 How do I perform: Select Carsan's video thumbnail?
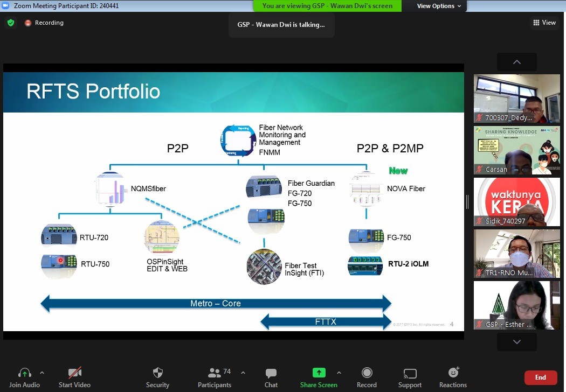click(517, 150)
